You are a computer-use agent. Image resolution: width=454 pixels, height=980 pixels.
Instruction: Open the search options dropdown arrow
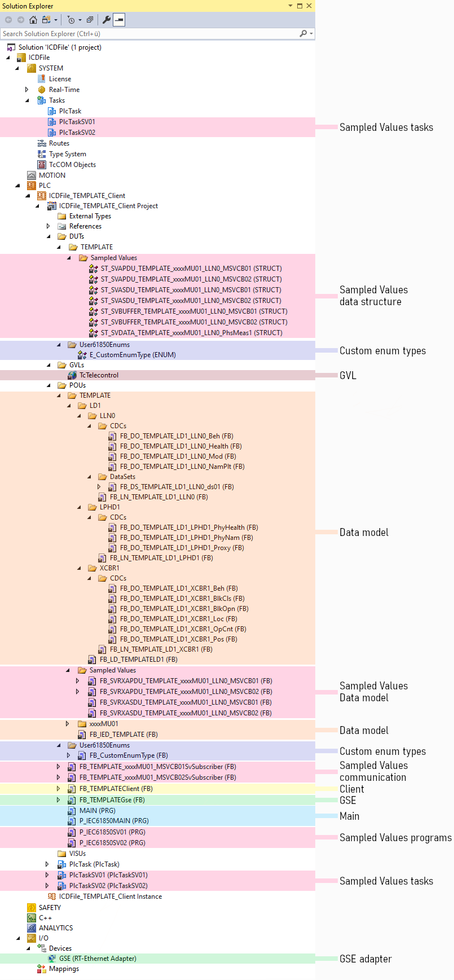click(x=311, y=34)
